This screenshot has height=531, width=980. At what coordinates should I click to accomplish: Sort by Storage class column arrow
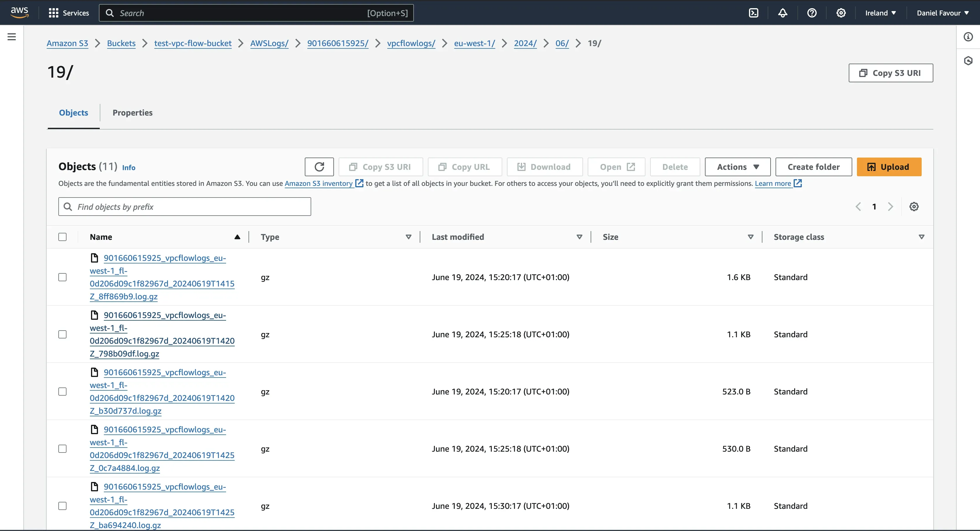[x=921, y=237]
